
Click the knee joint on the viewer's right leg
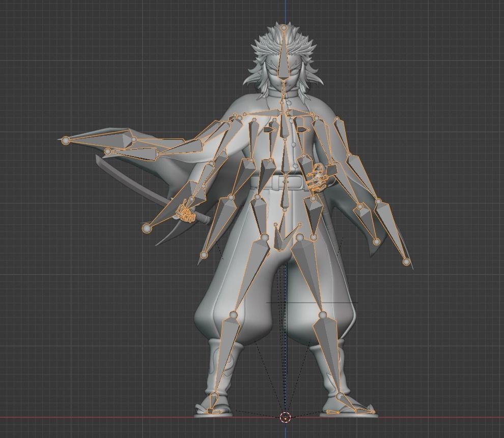click(322, 314)
